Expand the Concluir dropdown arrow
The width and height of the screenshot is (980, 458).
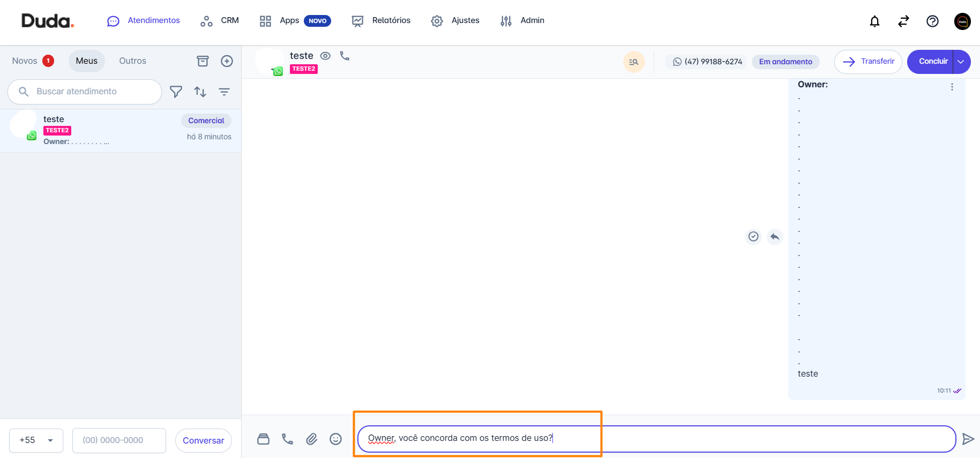click(x=961, y=62)
